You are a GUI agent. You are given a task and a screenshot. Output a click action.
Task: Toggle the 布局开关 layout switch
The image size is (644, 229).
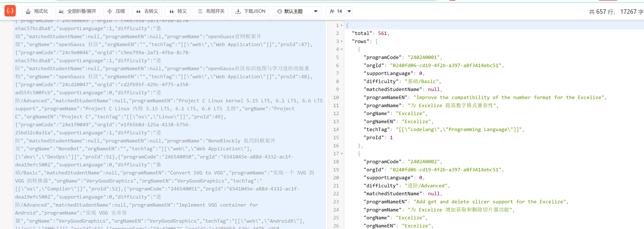211,11
